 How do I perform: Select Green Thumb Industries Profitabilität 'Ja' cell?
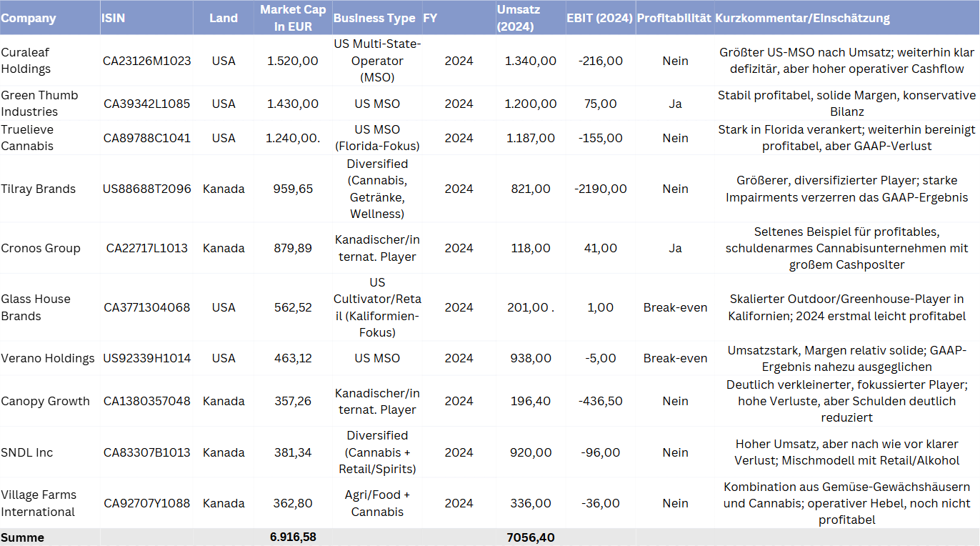(675, 104)
